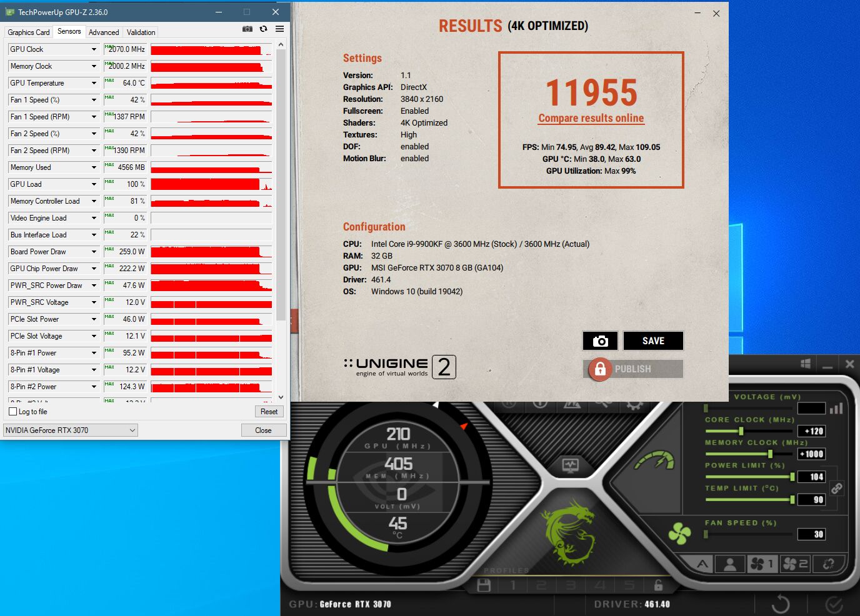Click save profile floppy icon
This screenshot has height=616, width=860.
point(484,585)
